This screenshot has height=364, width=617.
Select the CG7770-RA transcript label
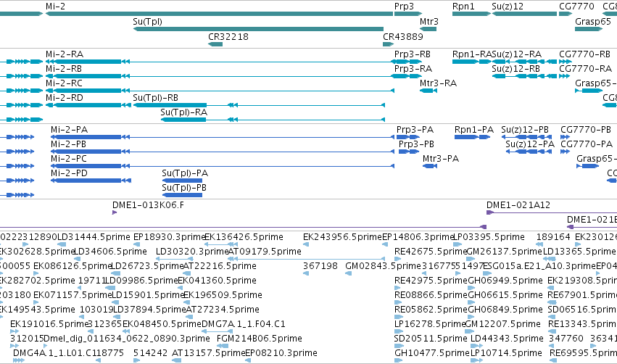click(586, 69)
